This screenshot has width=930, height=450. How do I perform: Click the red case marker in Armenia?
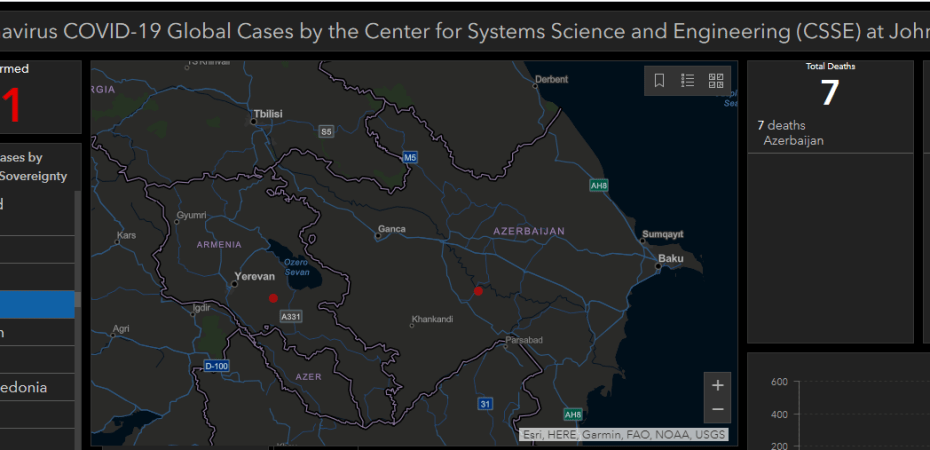pos(273,298)
